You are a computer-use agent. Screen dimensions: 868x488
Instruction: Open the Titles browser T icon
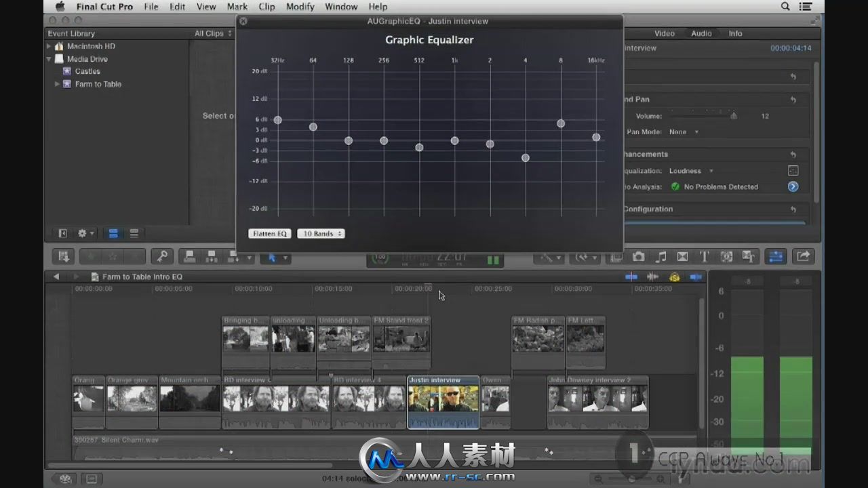pos(704,256)
